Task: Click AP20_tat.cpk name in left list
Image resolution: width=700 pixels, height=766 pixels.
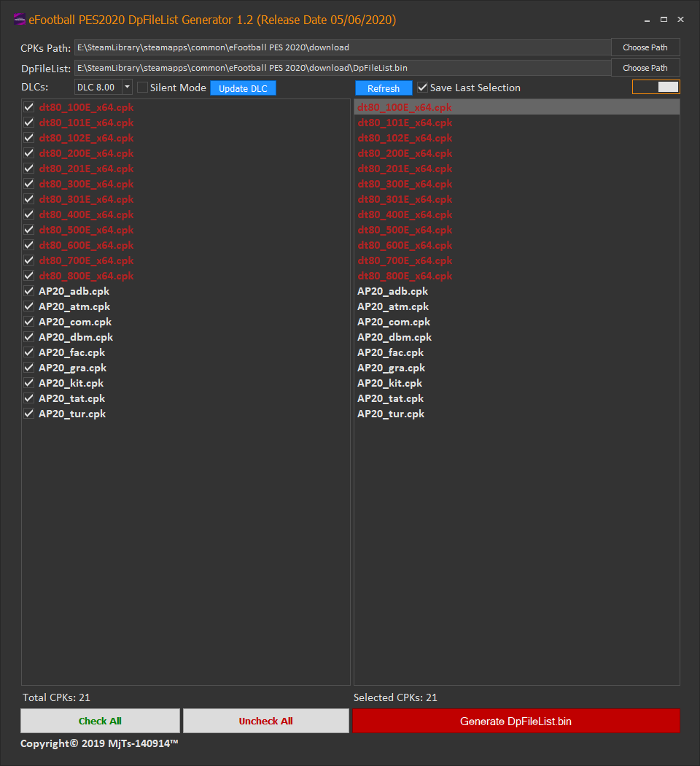Action: tap(71, 398)
